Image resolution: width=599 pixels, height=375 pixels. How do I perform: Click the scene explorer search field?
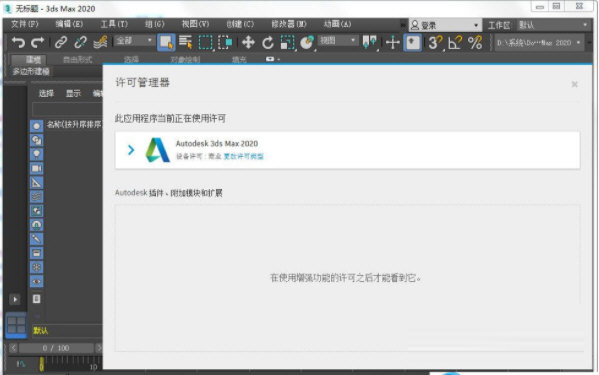tap(68, 110)
